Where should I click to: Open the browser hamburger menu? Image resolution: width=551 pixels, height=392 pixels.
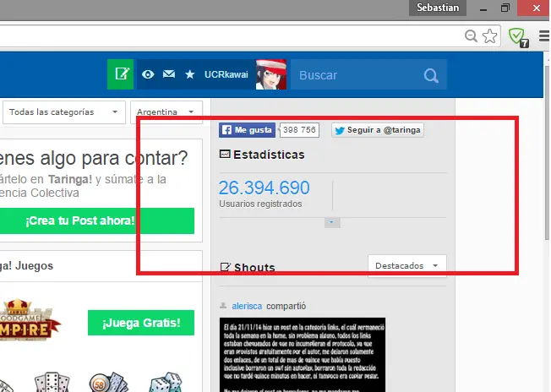(544, 35)
